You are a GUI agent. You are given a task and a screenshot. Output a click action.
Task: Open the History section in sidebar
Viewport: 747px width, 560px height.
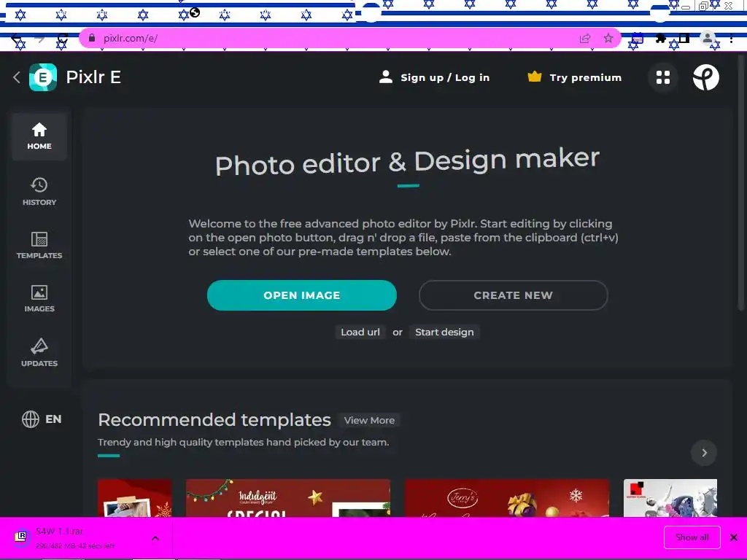pos(39,192)
